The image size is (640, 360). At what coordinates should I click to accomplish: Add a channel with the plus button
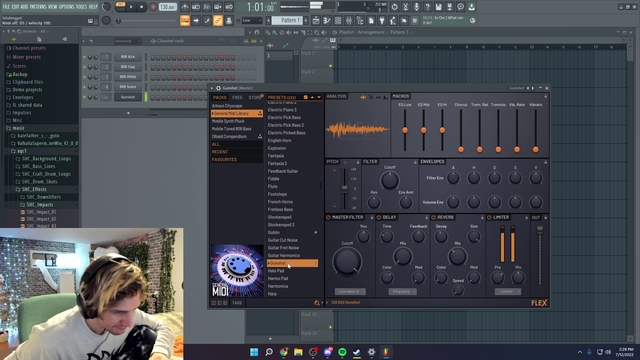coord(128,113)
